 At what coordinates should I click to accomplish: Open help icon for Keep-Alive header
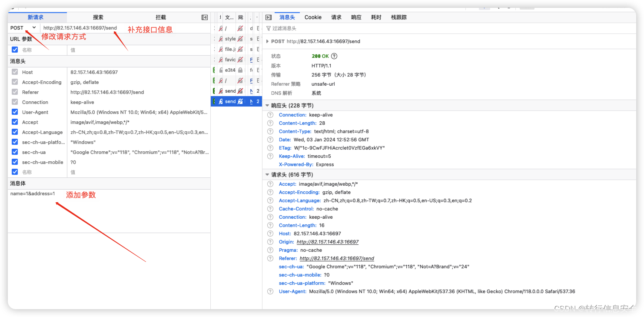(x=270, y=156)
